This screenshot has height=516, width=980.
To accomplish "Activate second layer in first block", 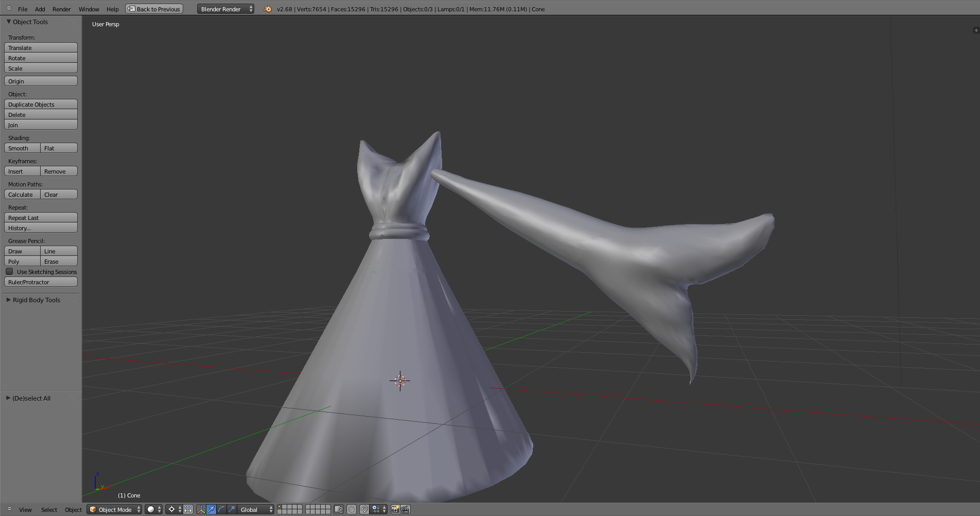I will 285,507.
